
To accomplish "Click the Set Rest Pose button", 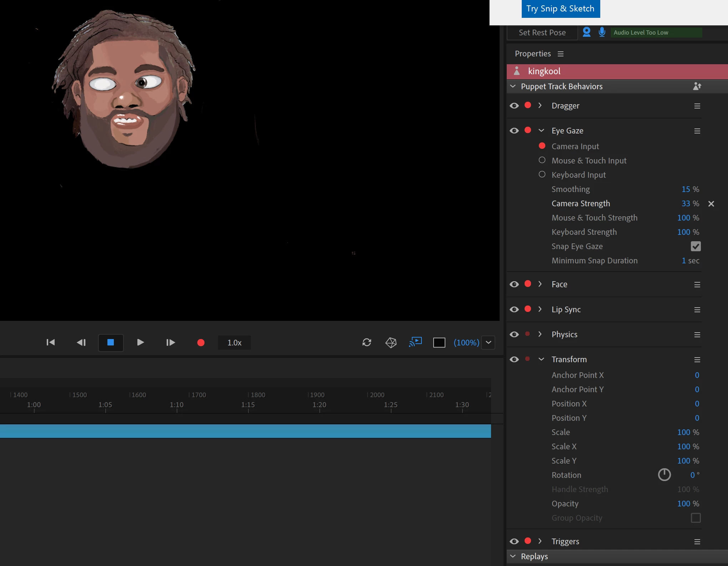I will point(542,33).
